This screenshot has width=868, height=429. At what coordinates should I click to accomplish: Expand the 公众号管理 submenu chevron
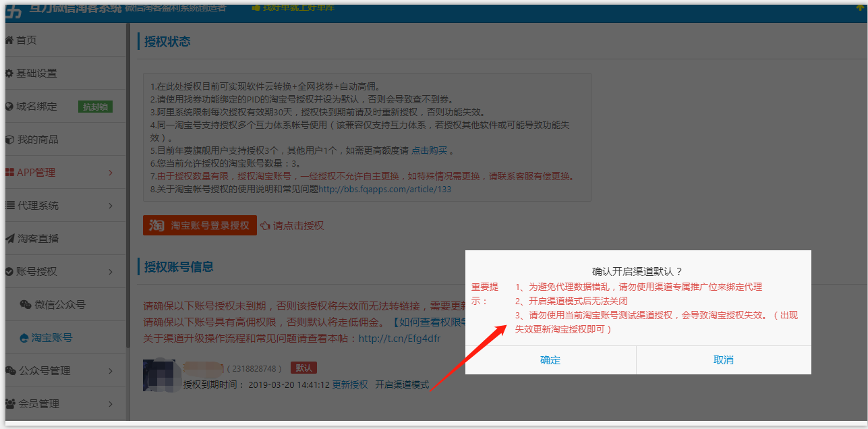point(110,372)
